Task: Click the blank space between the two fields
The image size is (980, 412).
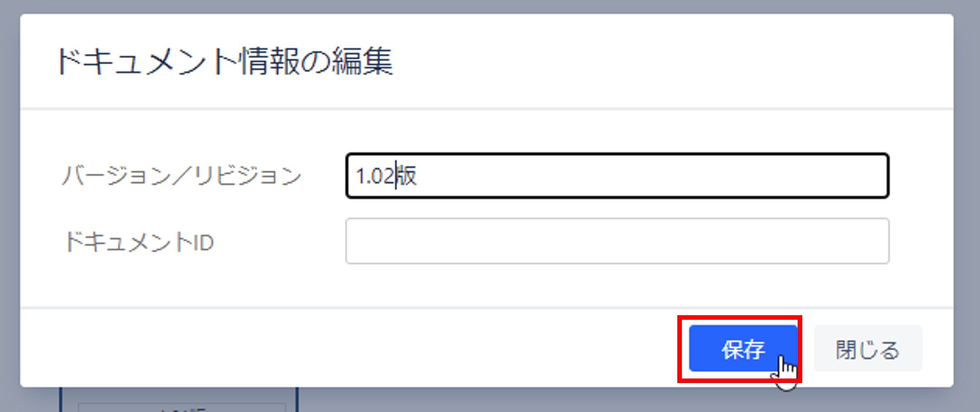Action: pos(617,208)
